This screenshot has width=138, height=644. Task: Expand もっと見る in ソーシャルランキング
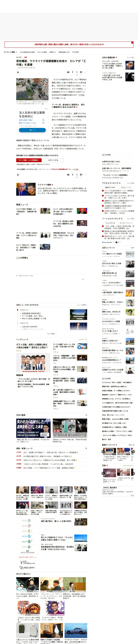[x=131, y=219]
